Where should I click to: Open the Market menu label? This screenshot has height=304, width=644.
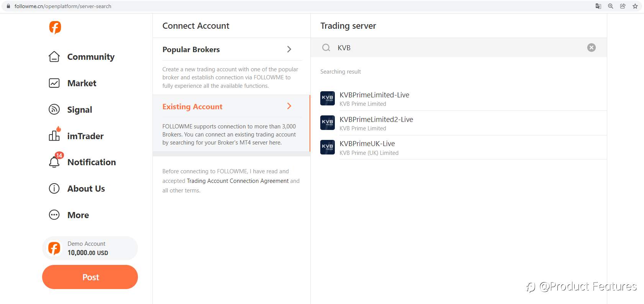coord(82,83)
